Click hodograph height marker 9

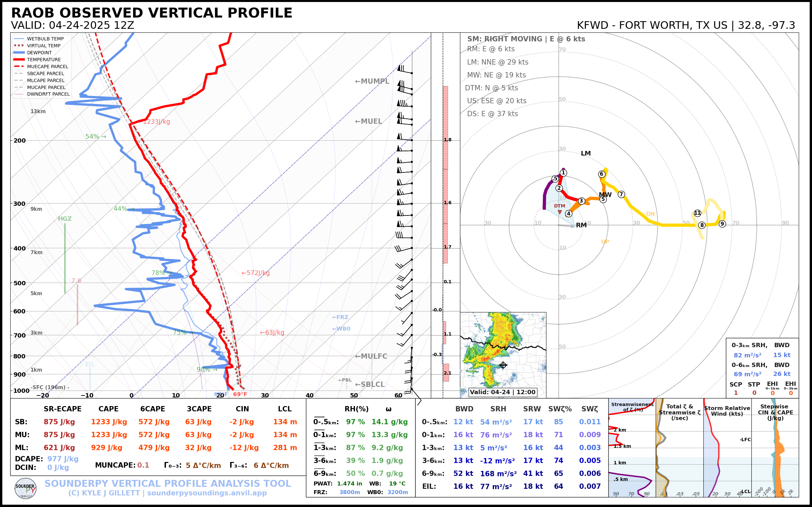tap(722, 224)
